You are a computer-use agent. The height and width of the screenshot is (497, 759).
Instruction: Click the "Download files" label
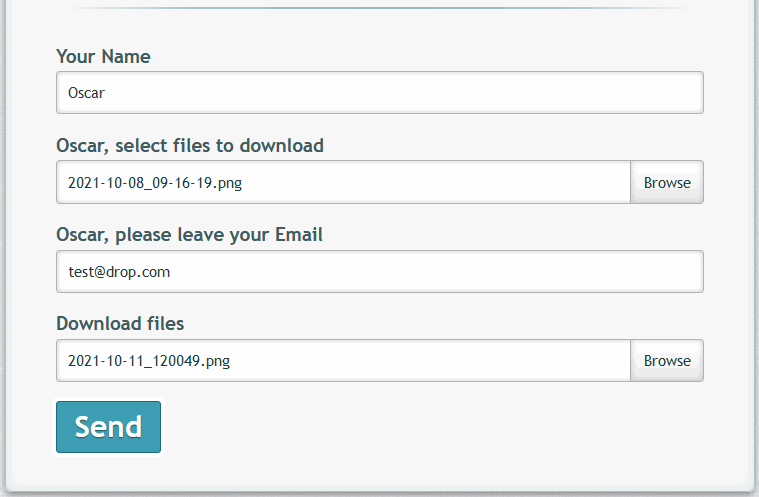(x=120, y=324)
